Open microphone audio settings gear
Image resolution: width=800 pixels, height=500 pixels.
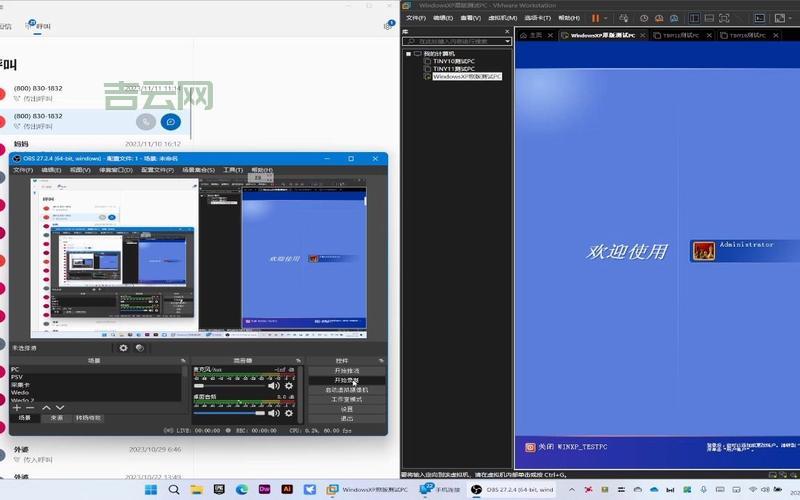tap(289, 386)
